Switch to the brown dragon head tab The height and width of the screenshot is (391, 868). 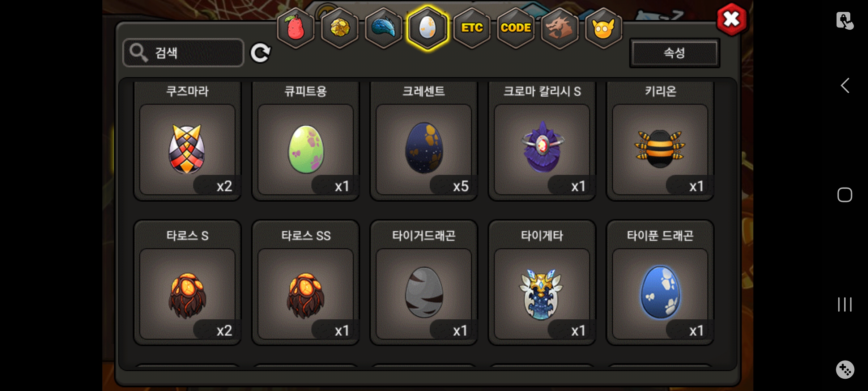click(x=559, y=28)
